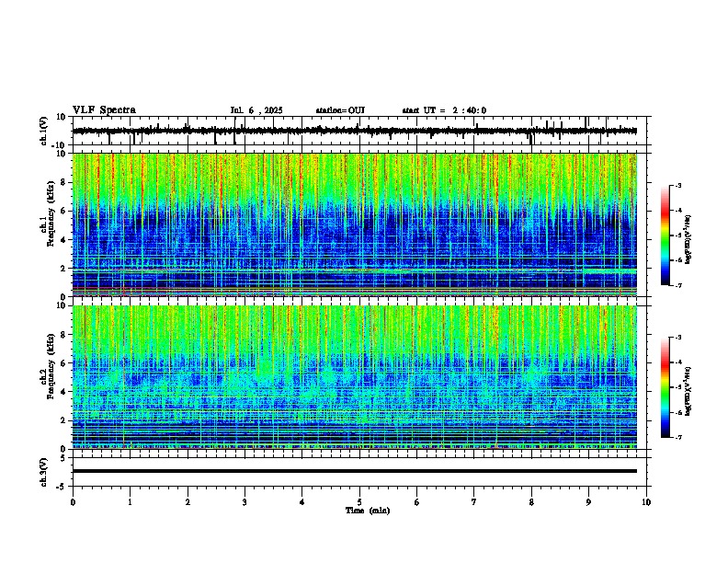Click the "Time (min)" axis title
The height and width of the screenshot is (563, 728).
(x=368, y=511)
